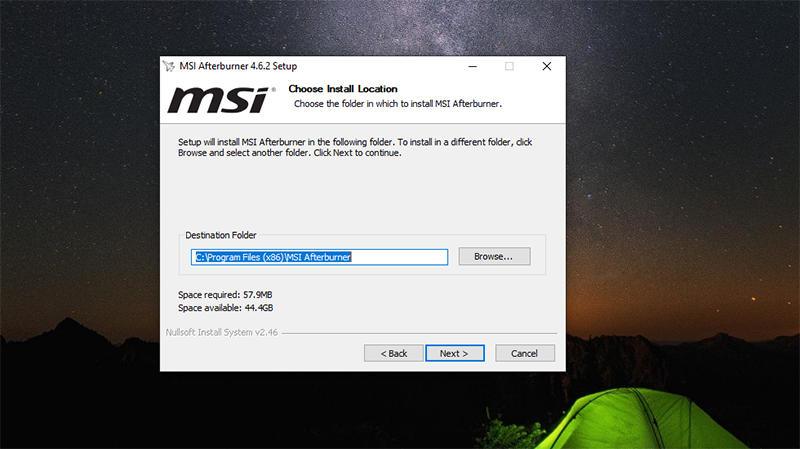Click the 'Space required: 57.9MB' text
This screenshot has height=449, width=800.
click(x=225, y=294)
